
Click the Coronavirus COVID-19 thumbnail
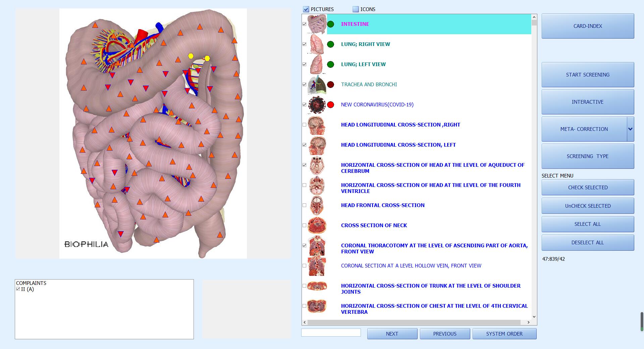point(317,105)
